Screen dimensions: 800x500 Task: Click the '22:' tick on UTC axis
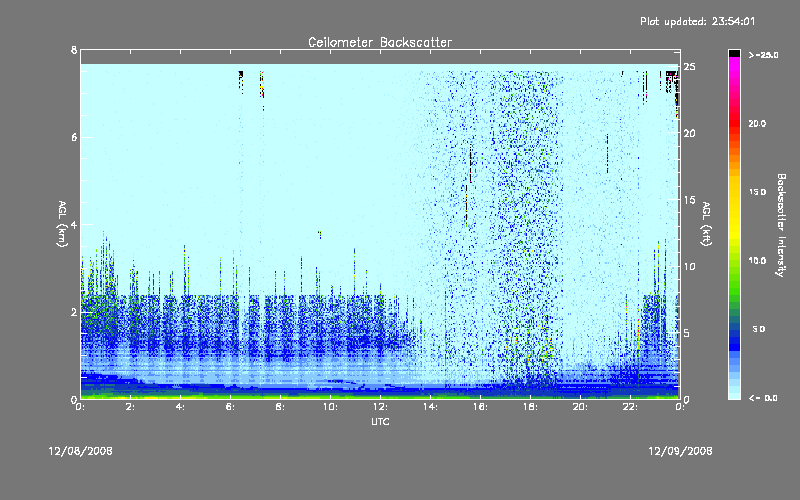631,407
